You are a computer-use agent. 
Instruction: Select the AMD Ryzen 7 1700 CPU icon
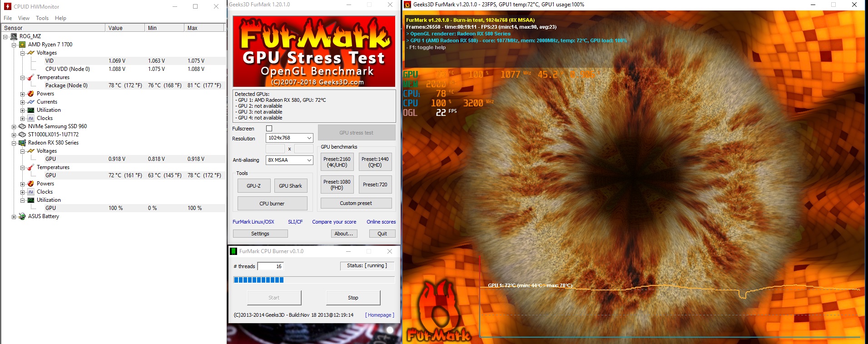tap(22, 45)
